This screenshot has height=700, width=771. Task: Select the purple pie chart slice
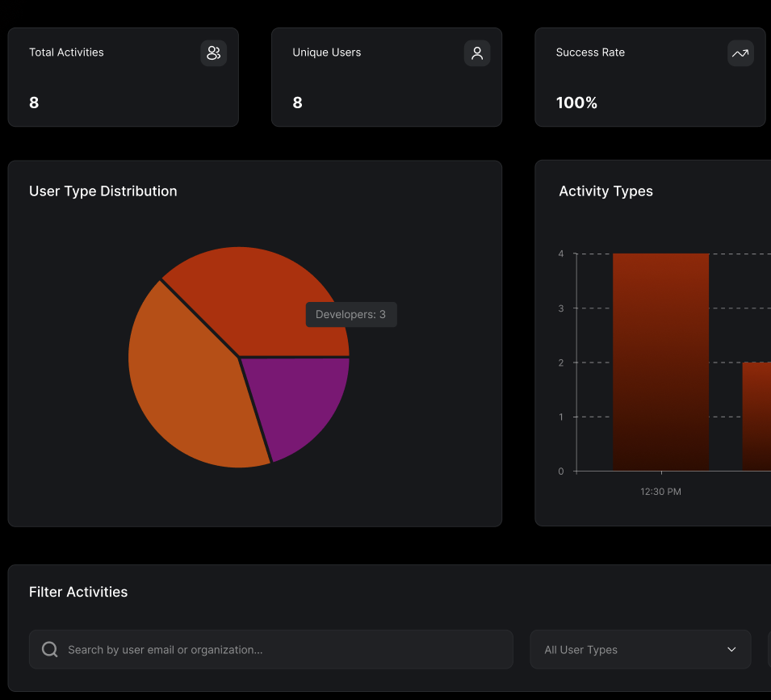click(x=299, y=400)
